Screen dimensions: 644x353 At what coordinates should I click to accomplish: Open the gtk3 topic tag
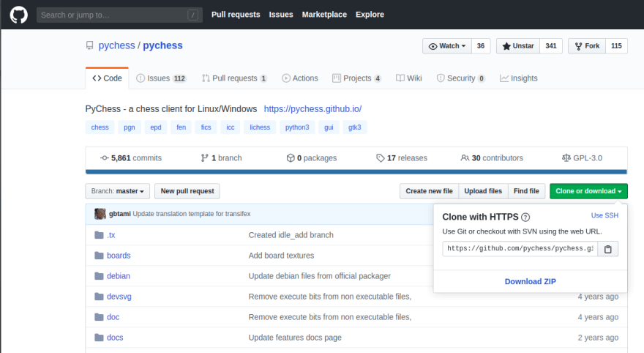pos(354,127)
